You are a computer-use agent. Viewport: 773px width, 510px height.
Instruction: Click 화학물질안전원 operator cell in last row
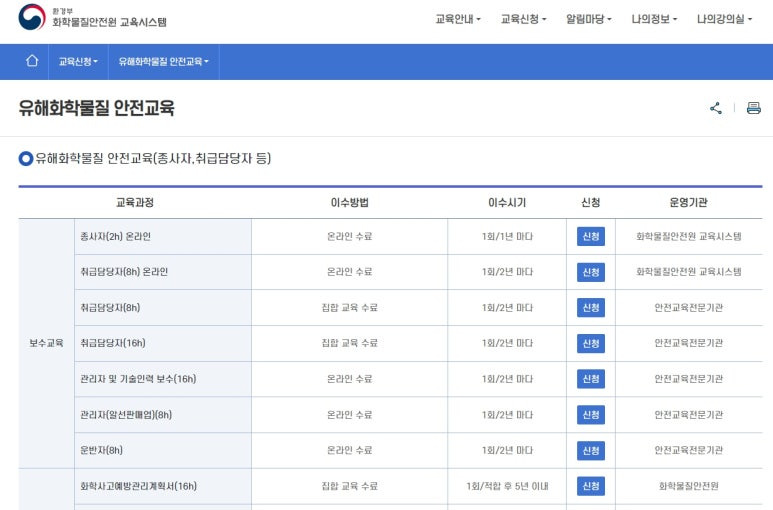[x=689, y=486]
